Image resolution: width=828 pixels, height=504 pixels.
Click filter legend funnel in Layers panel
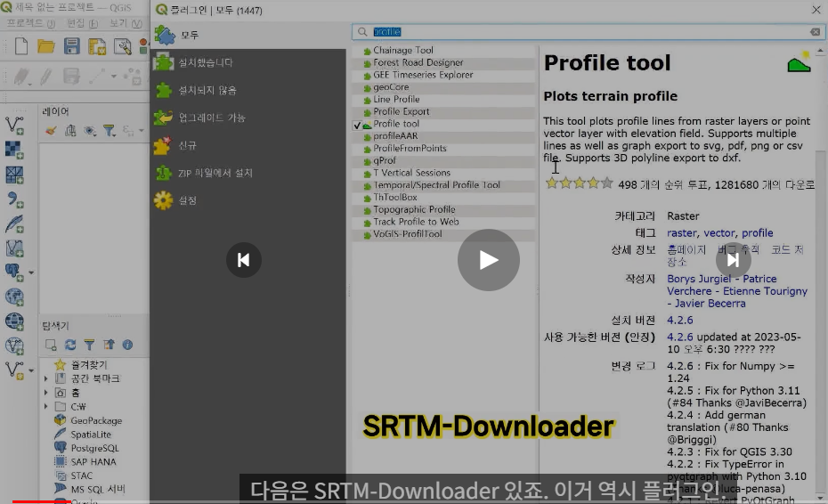click(x=110, y=131)
